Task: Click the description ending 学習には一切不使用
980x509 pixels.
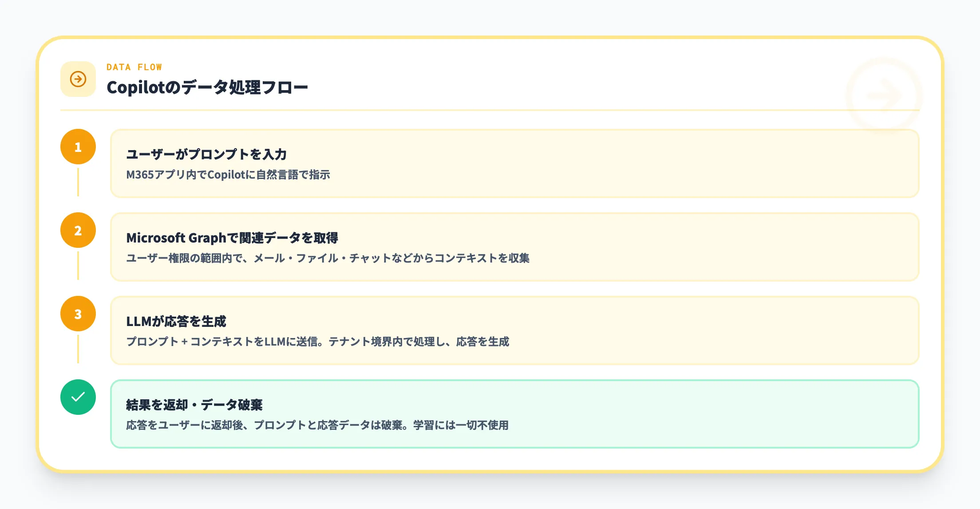Action: (317, 425)
